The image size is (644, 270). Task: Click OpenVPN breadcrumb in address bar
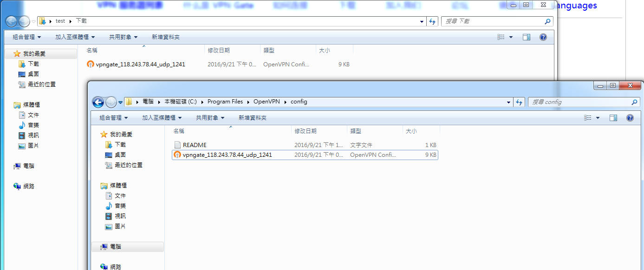(267, 102)
